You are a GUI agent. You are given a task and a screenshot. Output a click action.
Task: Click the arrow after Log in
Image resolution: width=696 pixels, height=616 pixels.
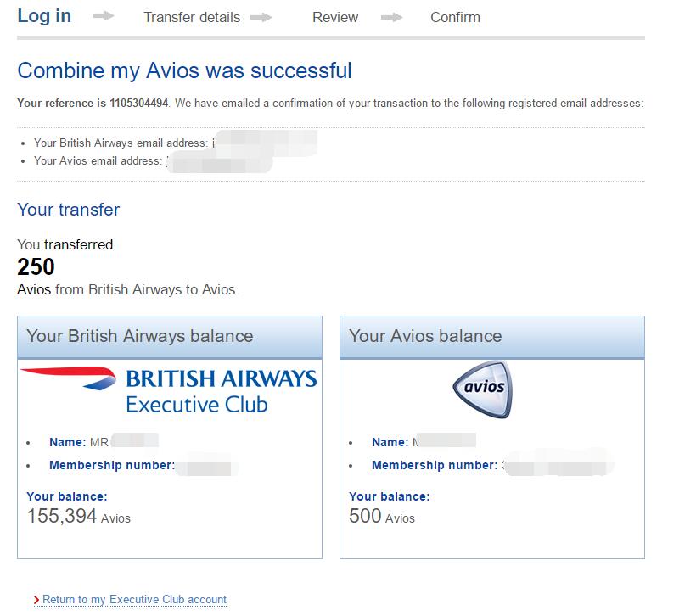(x=103, y=16)
